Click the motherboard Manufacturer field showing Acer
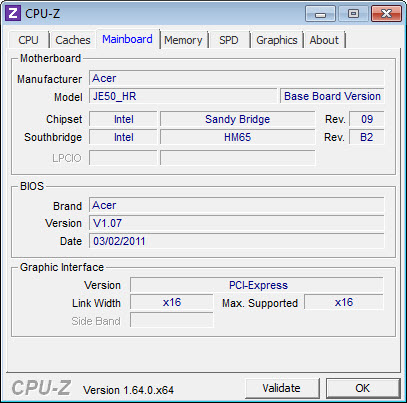The image size is (407, 403). (x=237, y=78)
